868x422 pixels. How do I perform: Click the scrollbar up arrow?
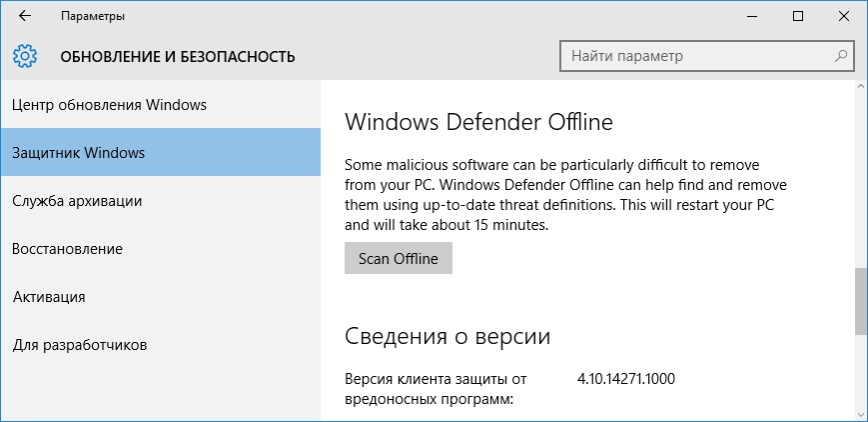coord(861,86)
